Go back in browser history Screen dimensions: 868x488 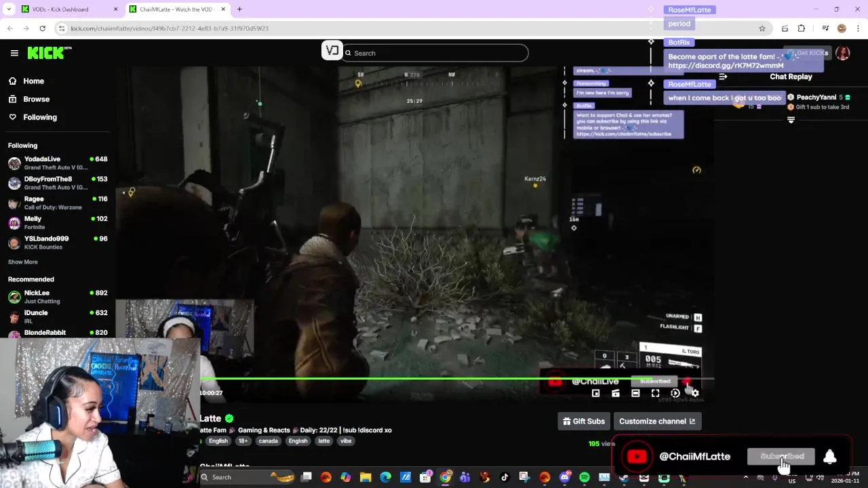(9, 28)
